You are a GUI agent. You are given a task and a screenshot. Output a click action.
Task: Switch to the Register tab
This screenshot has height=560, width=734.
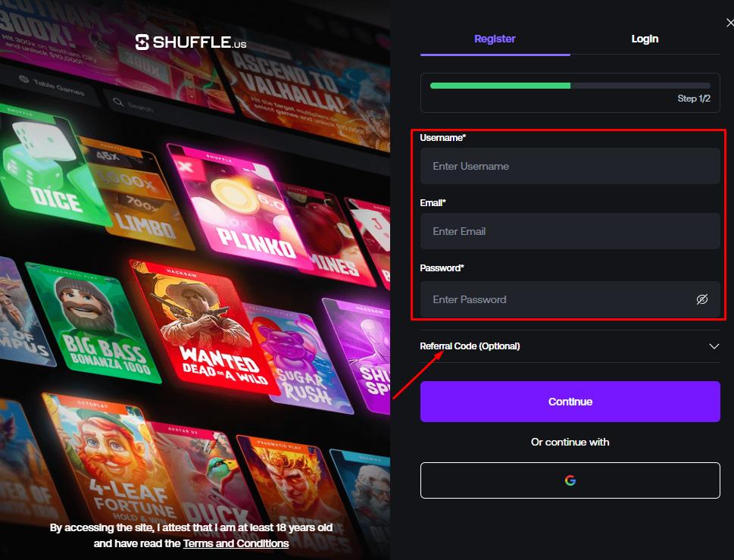click(495, 39)
